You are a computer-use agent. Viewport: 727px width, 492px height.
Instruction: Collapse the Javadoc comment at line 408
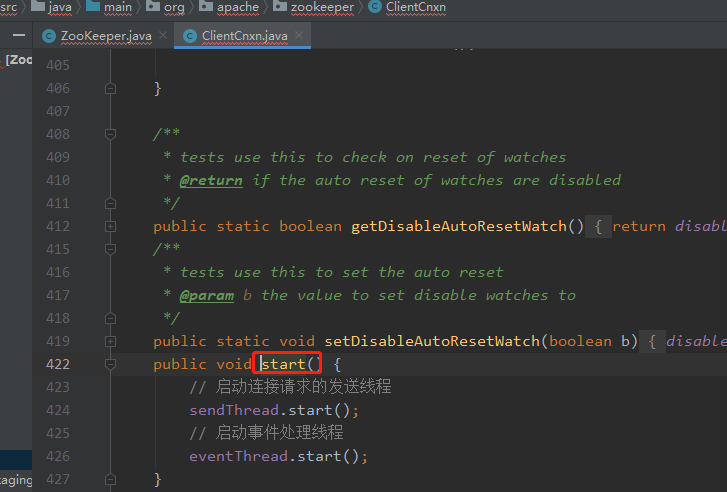click(110, 134)
